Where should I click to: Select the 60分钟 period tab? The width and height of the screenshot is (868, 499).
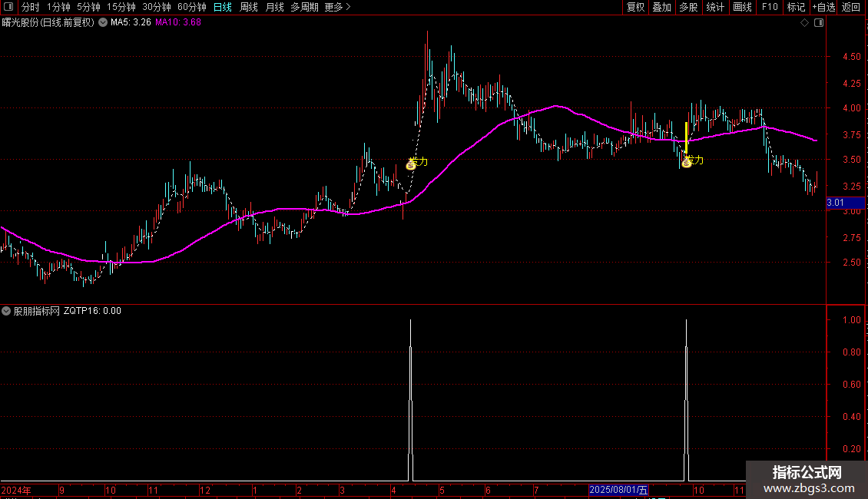coord(192,7)
